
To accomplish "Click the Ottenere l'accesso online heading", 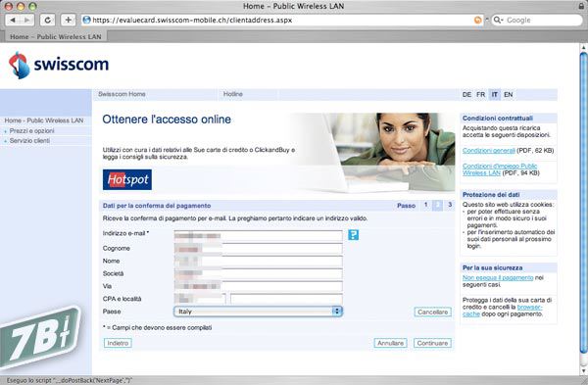I will coord(167,120).
